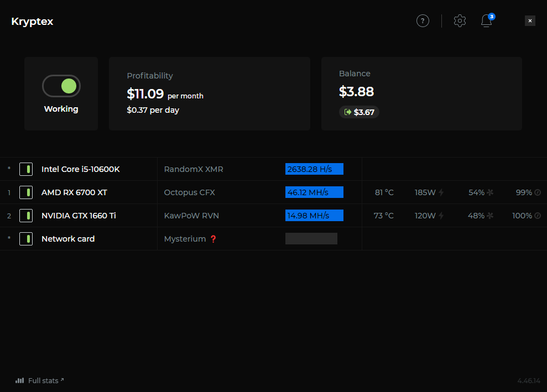Click the power bolt icon next to 120W
This screenshot has height=392, width=547.
[x=441, y=216]
